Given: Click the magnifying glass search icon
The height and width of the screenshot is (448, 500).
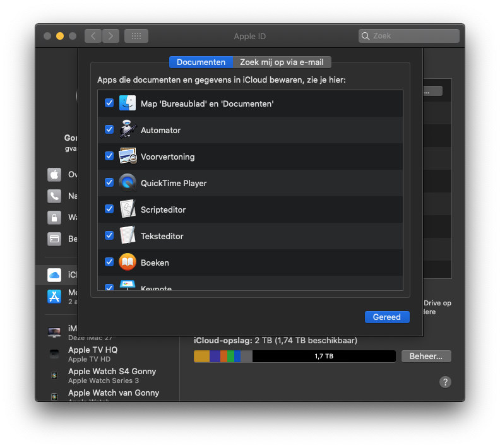Looking at the screenshot, I should coord(366,36).
